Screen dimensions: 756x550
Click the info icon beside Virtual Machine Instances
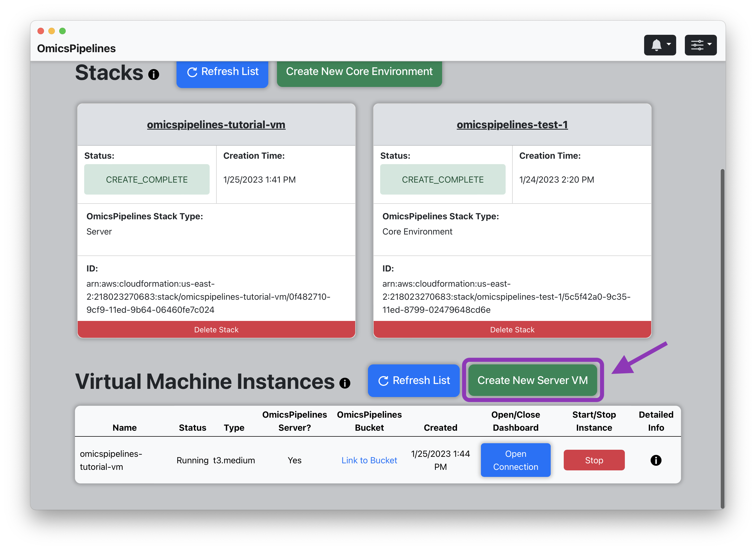click(345, 383)
